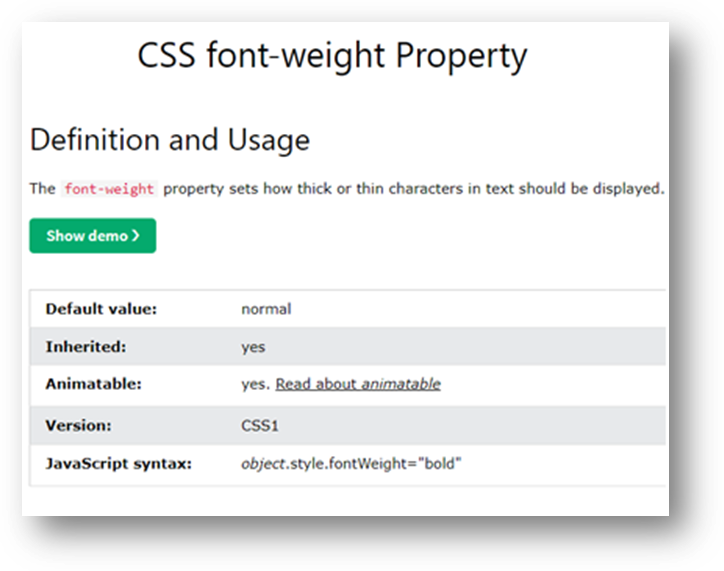Click the italic word "animatable" in the link
Screen dimensions: 724x571
[400, 384]
